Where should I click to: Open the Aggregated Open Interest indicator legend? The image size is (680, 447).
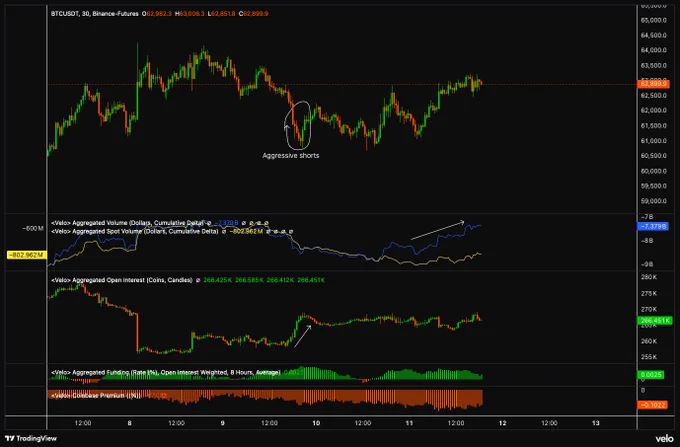point(122,280)
